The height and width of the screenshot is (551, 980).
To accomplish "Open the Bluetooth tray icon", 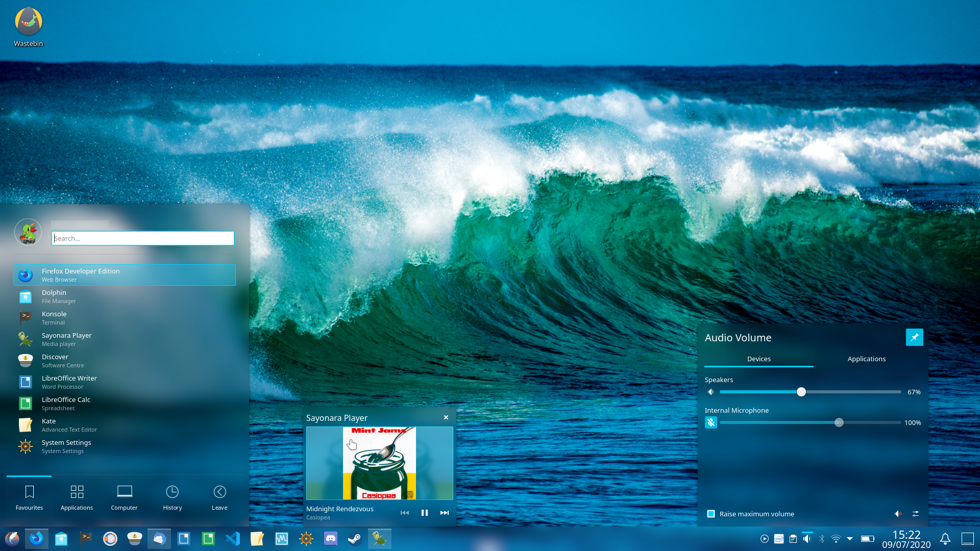I will [x=822, y=539].
